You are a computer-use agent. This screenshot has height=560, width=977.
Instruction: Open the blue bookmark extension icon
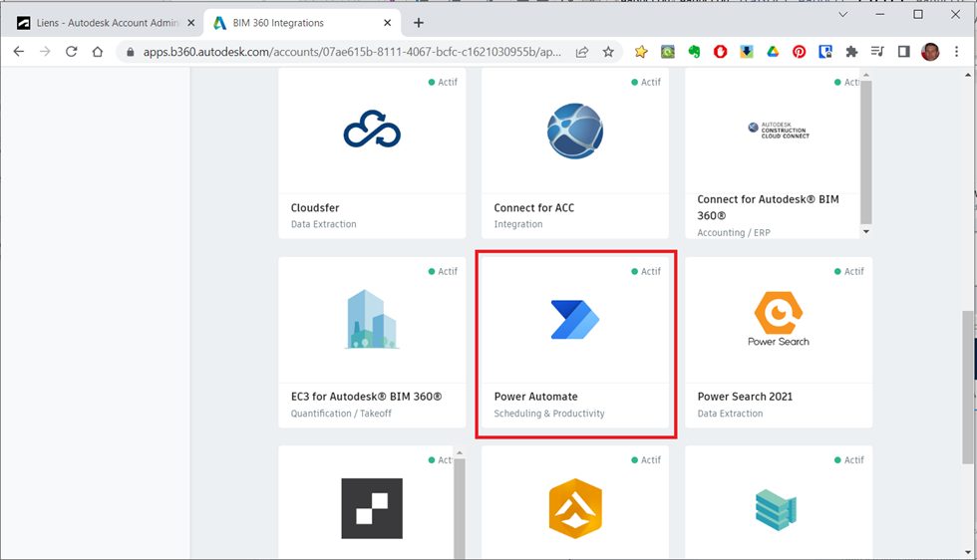825,53
